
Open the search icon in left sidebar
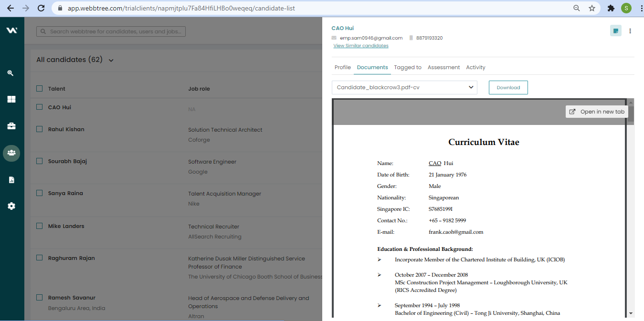11,73
